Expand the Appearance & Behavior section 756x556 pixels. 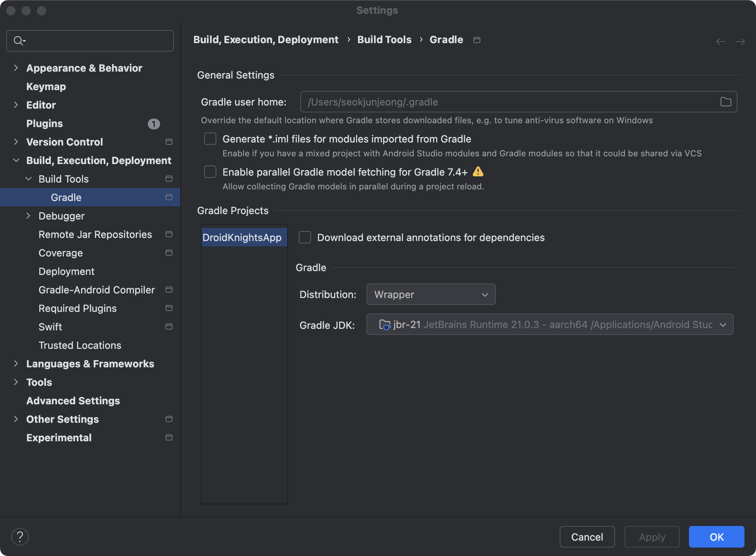[x=16, y=68]
